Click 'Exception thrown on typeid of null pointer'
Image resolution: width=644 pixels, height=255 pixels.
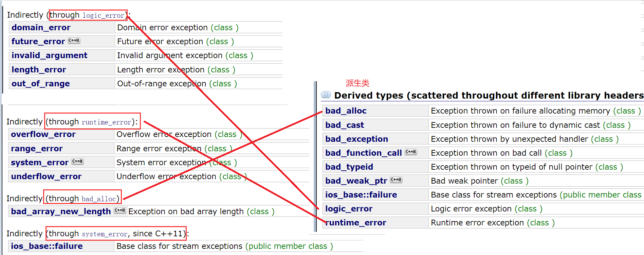click(512, 167)
